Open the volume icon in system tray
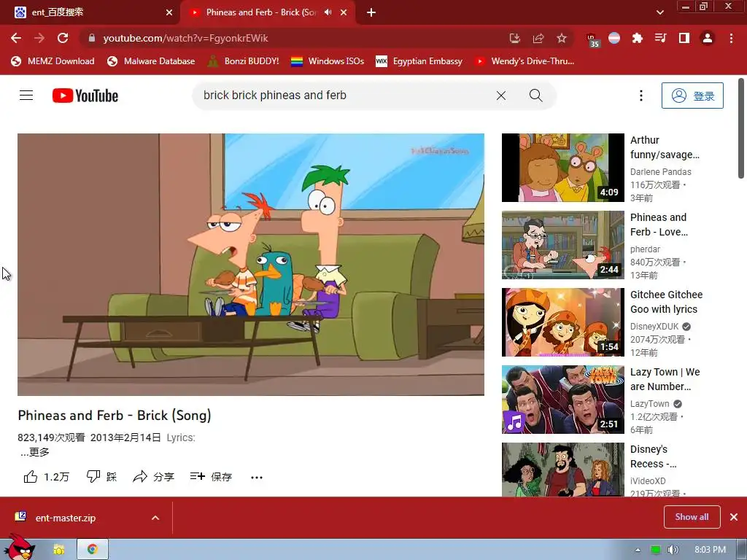 673,550
